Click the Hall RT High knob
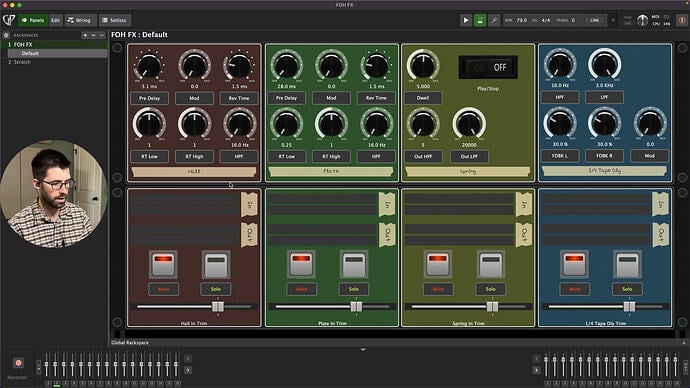This screenshot has width=690, height=388. click(194, 124)
